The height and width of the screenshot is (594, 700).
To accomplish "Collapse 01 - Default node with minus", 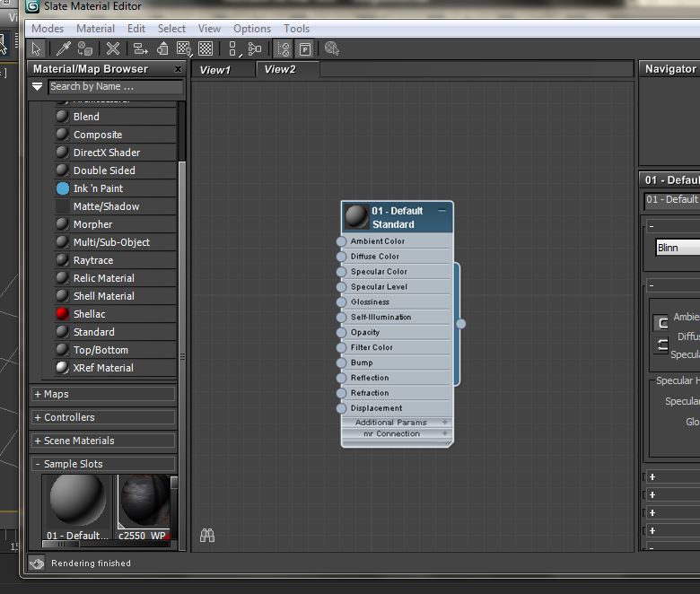I will click(442, 210).
